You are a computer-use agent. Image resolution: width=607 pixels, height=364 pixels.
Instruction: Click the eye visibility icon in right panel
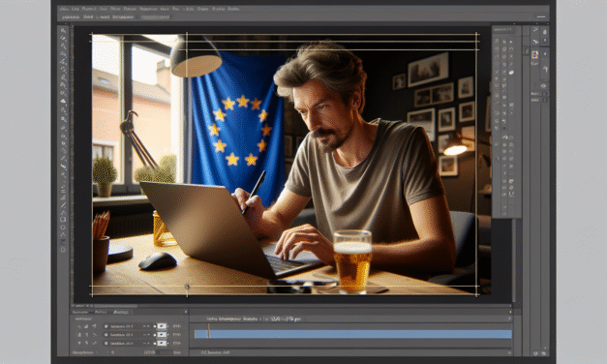(543, 85)
